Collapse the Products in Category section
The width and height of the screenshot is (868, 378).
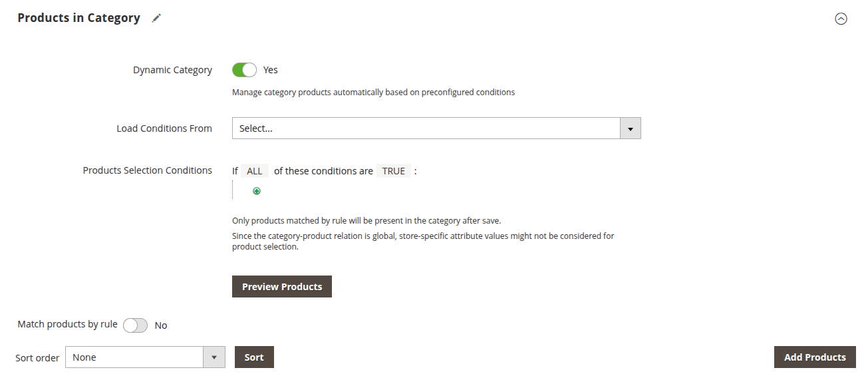(x=841, y=19)
